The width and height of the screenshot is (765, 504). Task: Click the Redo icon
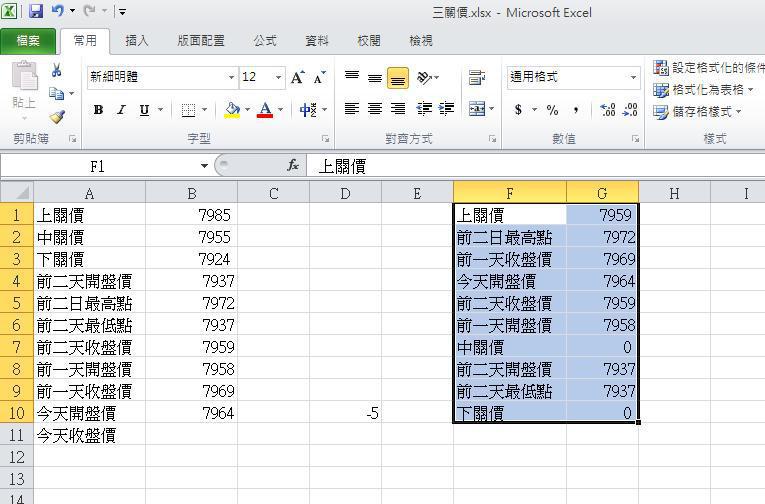89,11
